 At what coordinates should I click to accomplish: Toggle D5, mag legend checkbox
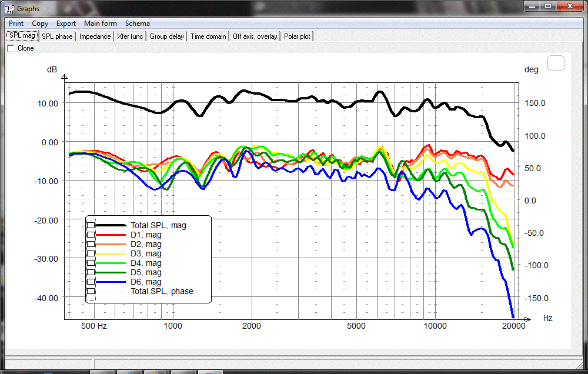(x=91, y=272)
